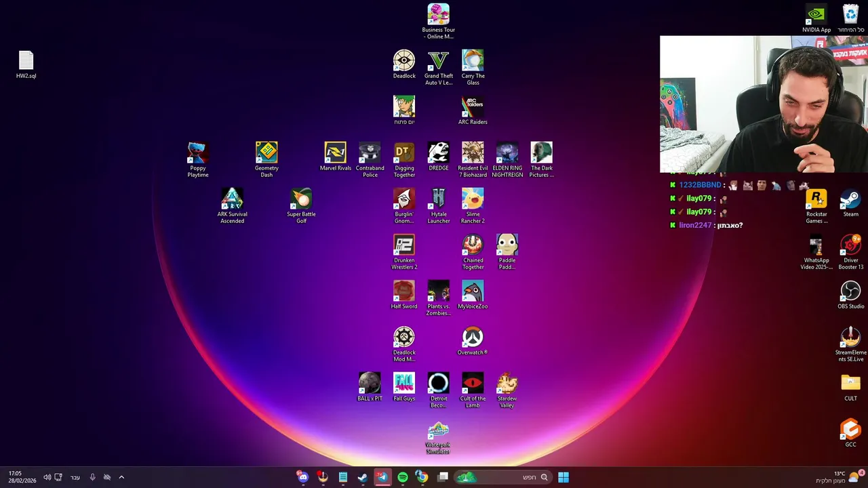Open Drunken Wrestlers 2 shortcut
The width and height of the screenshot is (868, 488).
pos(404,251)
